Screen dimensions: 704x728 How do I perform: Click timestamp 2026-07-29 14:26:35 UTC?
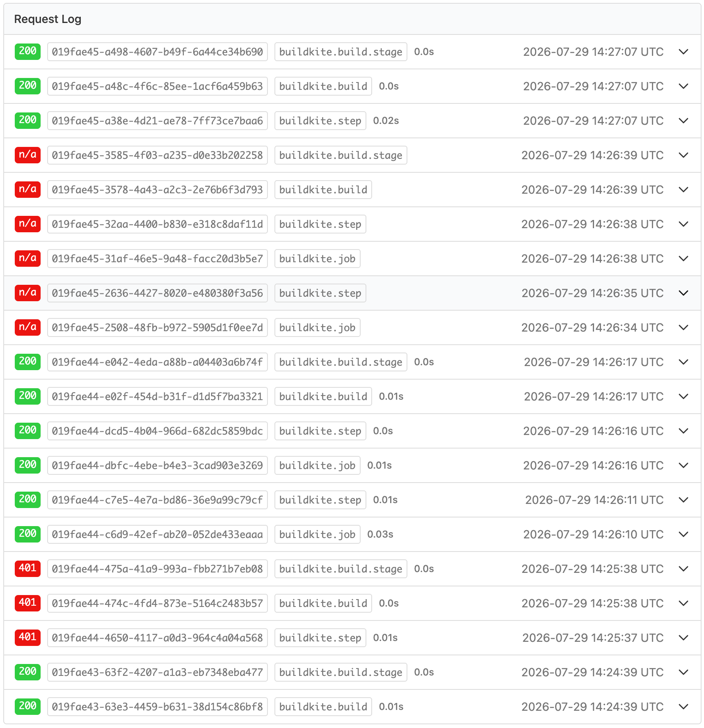tap(592, 293)
